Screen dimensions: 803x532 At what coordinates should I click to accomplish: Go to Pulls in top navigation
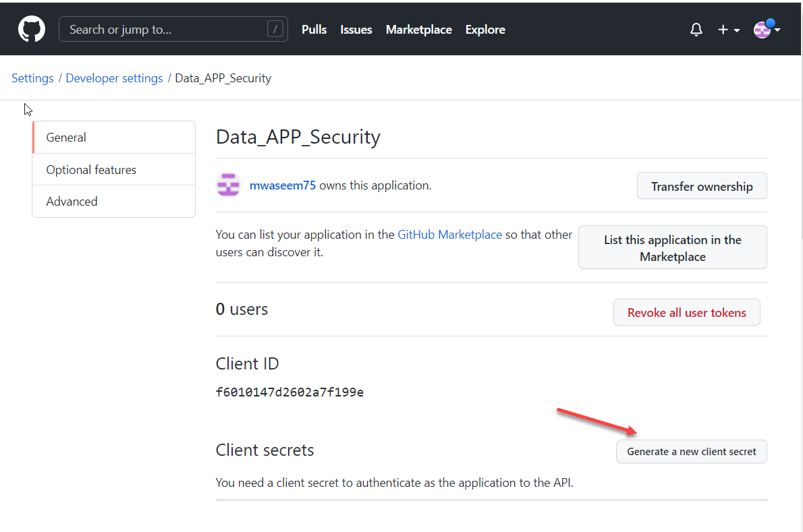[x=314, y=30]
